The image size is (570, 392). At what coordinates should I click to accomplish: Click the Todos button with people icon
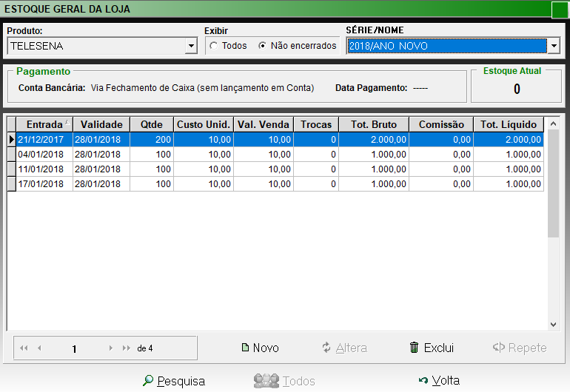tap(284, 381)
